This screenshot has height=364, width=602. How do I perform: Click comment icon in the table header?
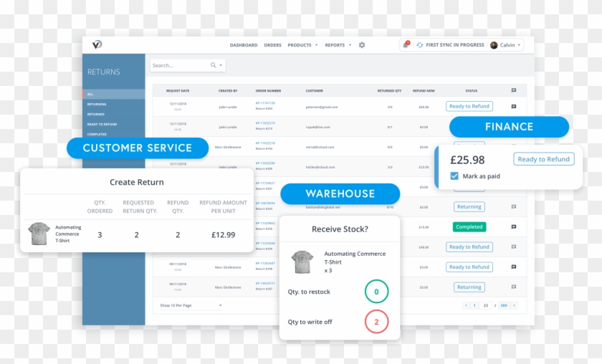(514, 91)
